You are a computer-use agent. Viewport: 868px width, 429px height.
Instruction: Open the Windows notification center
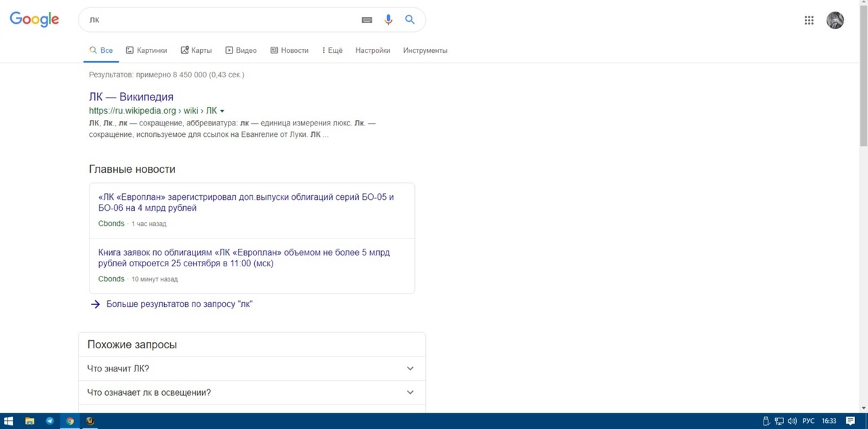pos(850,421)
